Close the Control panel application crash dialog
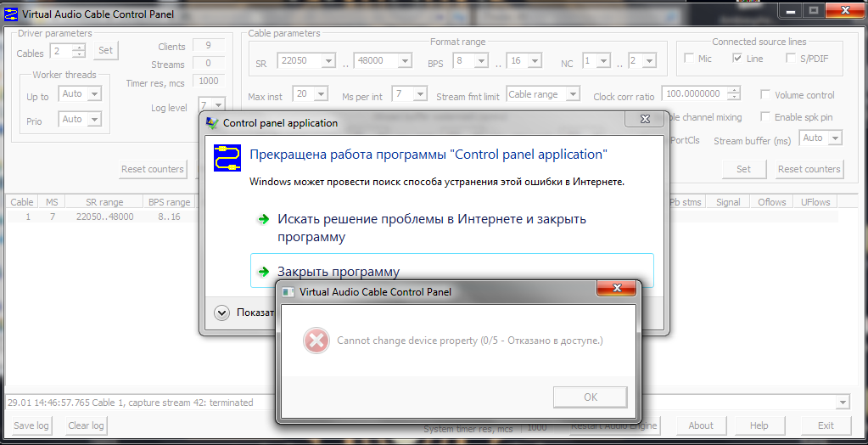The image size is (868, 445). (x=644, y=119)
